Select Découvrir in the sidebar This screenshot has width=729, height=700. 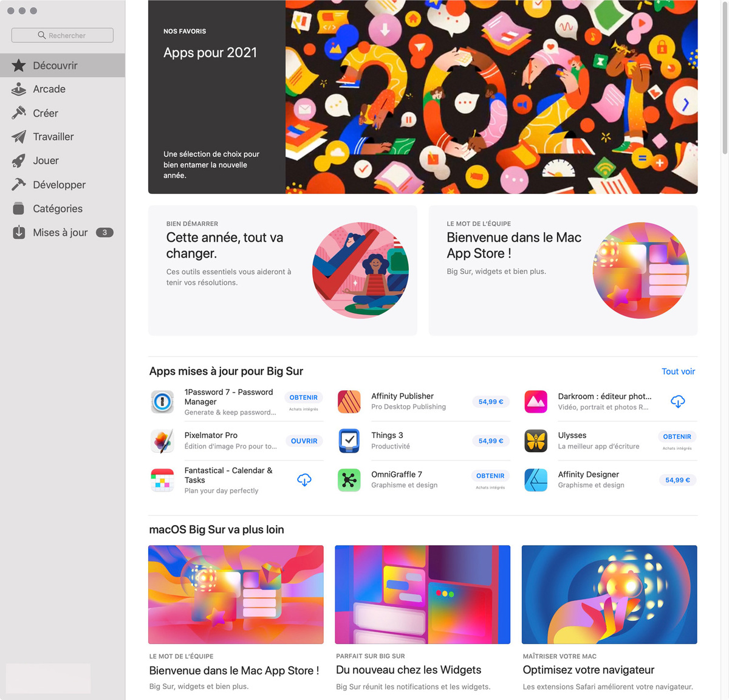tap(63, 66)
